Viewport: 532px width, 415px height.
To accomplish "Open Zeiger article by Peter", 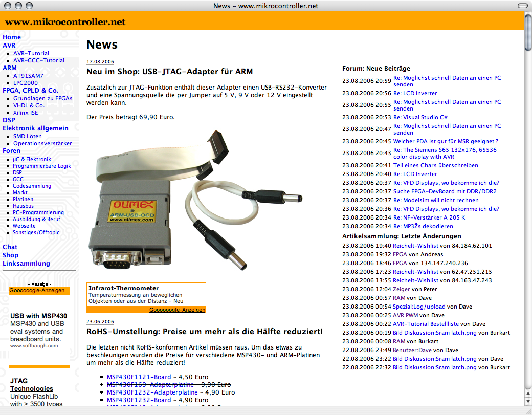I will (402, 290).
